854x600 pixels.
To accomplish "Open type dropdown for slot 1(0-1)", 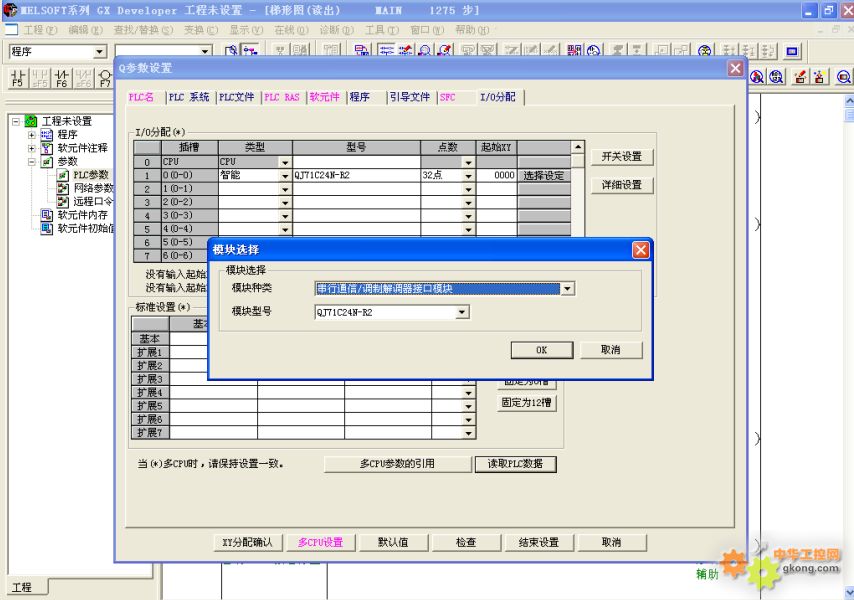I will coord(285,189).
